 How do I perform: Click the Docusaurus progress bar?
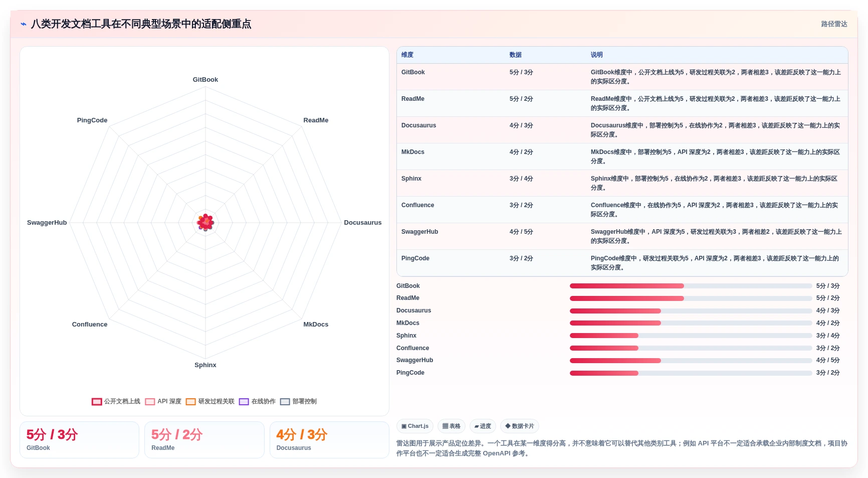coord(691,311)
